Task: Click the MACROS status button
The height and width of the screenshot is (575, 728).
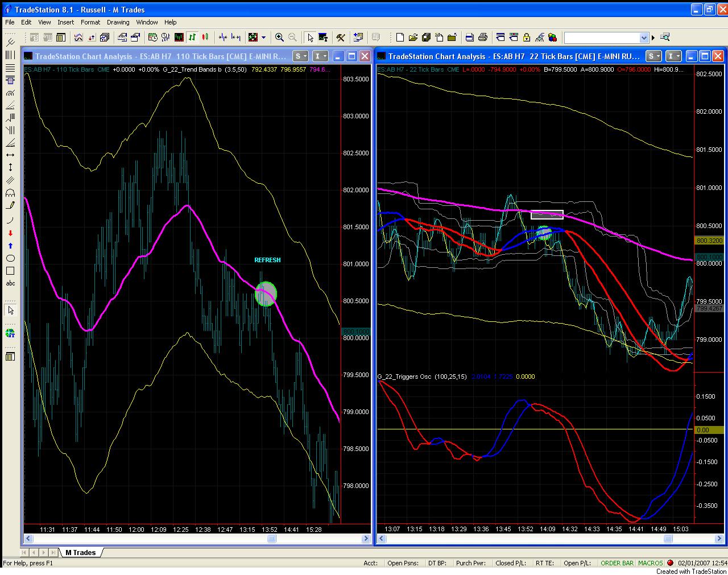Action: coord(650,563)
